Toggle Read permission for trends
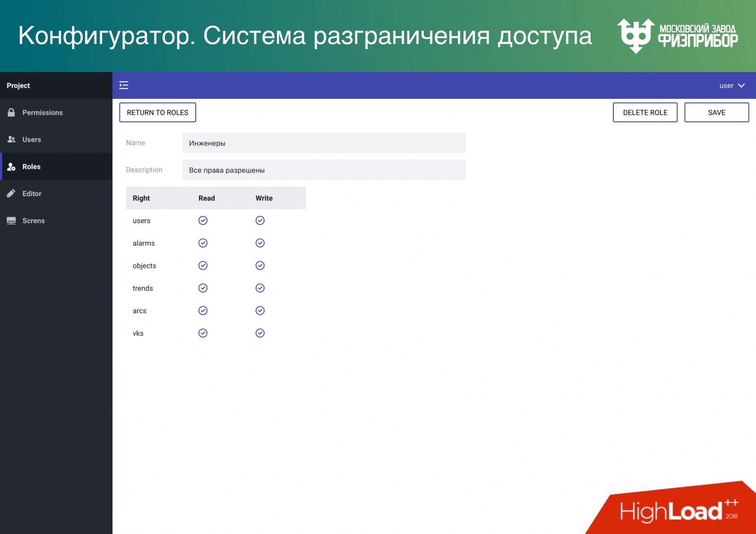Screen dimensions: 756x534 coord(203,288)
